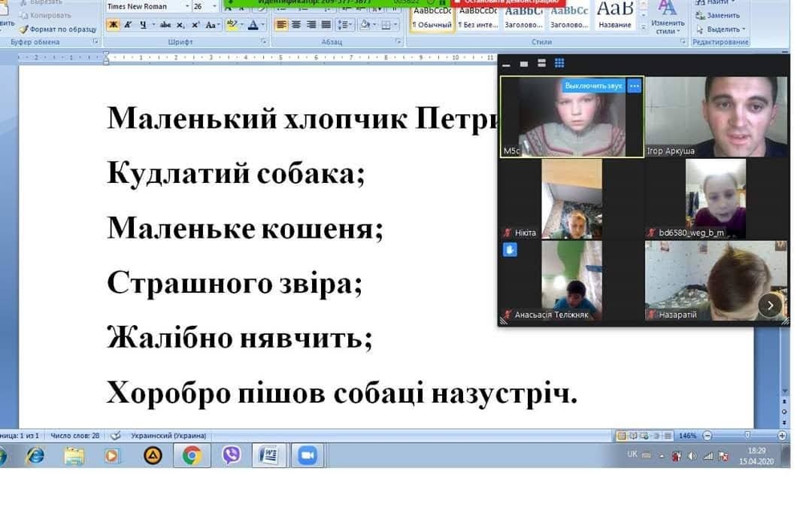This screenshot has height=508, width=812.
Task: Zoom in with the plus button
Action: pyautogui.click(x=782, y=436)
